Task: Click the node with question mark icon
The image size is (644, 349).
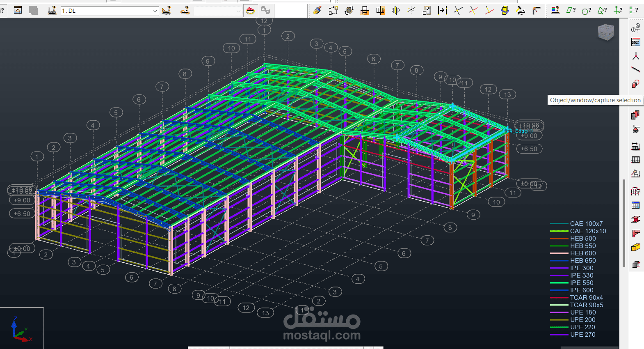Action: point(618,10)
